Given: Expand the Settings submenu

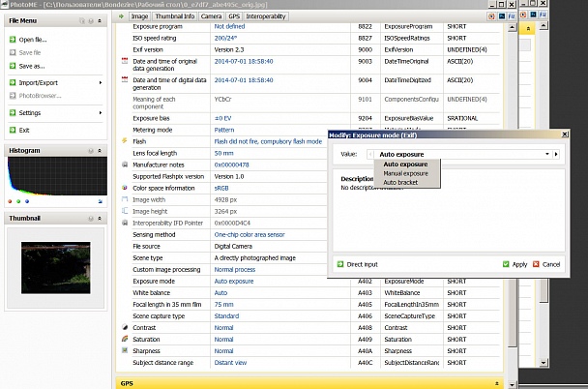Looking at the screenshot, I should point(101,112).
